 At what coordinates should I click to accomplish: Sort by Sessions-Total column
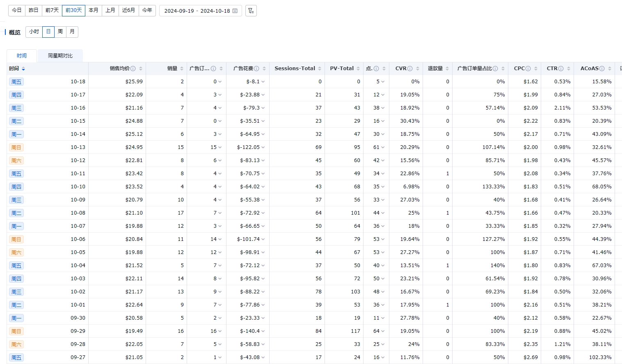[x=320, y=69]
